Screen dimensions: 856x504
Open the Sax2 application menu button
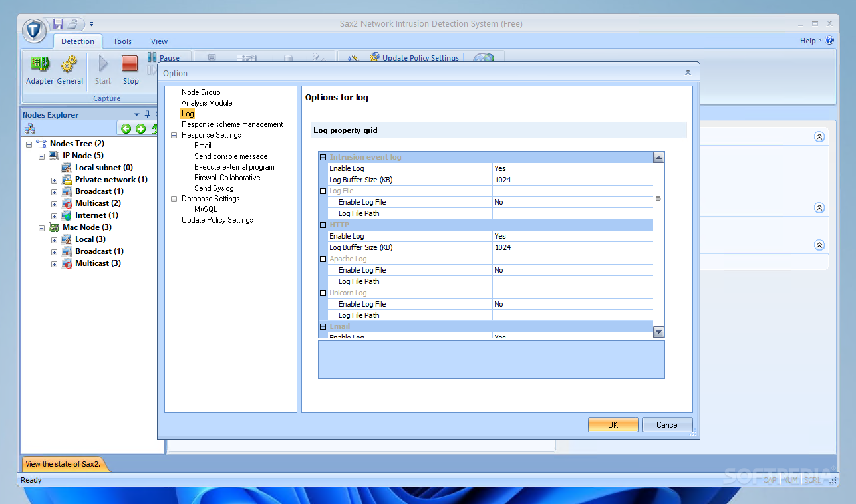click(x=34, y=30)
